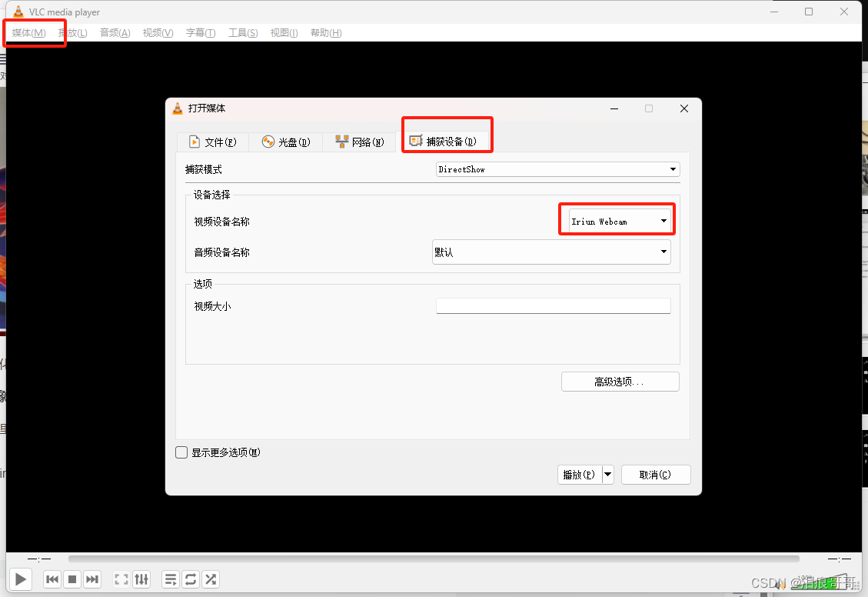Skip to the previous media track
This screenshot has width=868, height=597.
(x=52, y=579)
